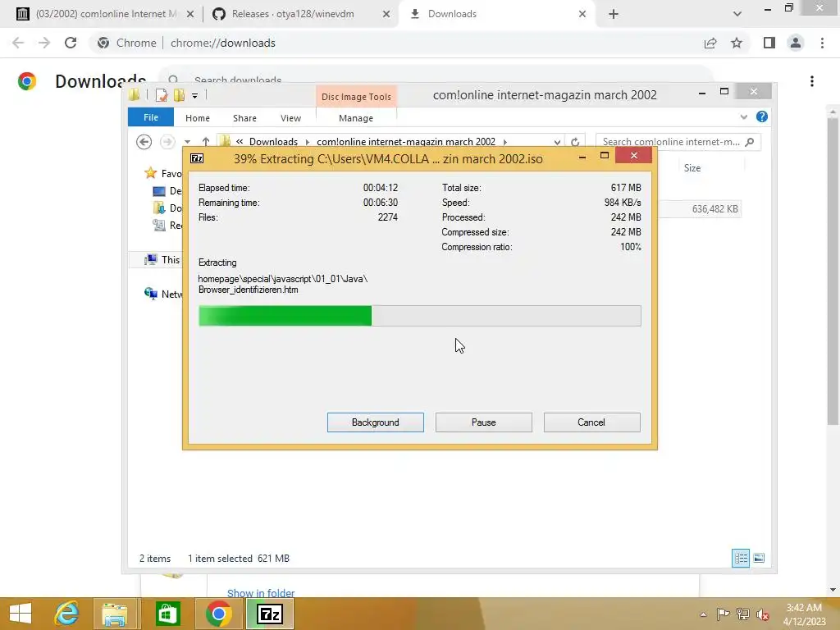Open the File tab in Explorer ribbon
Viewport: 840px width, 630px height.
[x=151, y=117]
